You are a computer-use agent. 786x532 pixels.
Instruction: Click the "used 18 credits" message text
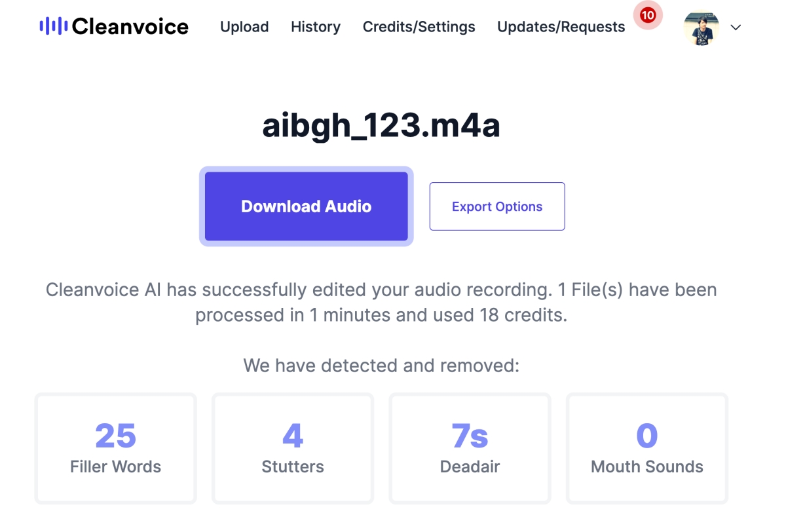click(x=499, y=315)
